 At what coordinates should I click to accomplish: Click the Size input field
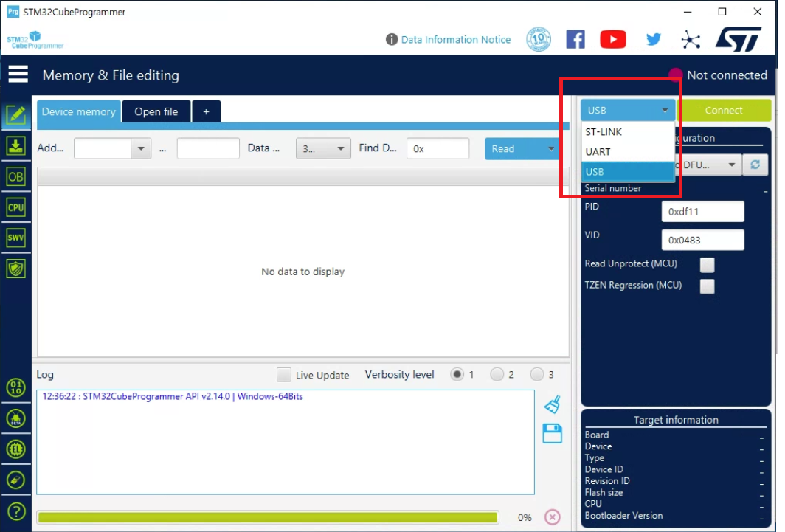[208, 148]
